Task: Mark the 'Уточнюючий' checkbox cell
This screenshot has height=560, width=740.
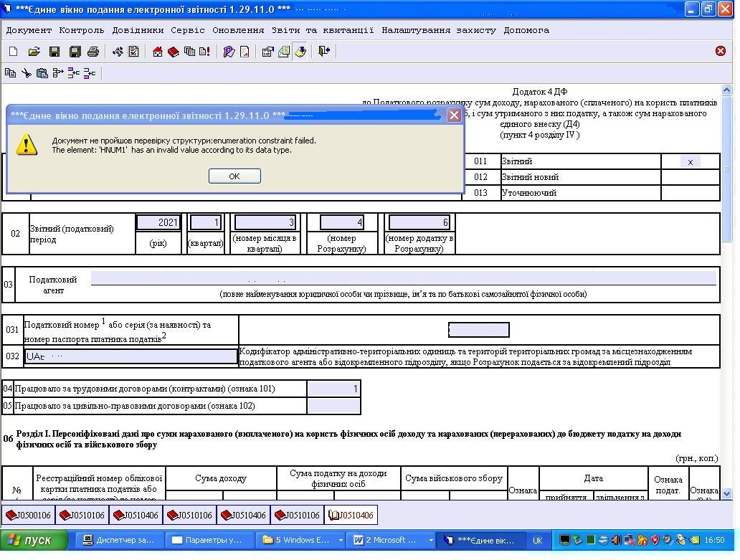Action: pyautogui.click(x=690, y=193)
